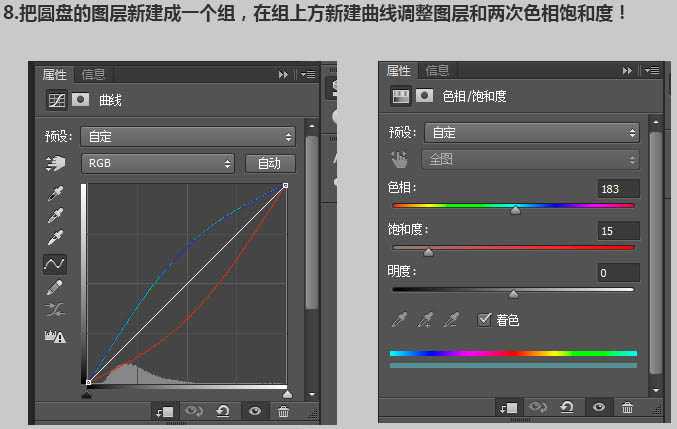The image size is (677, 429).
Task: Toggle Hue/Saturation layer visibility eye icon
Action: tap(598, 407)
